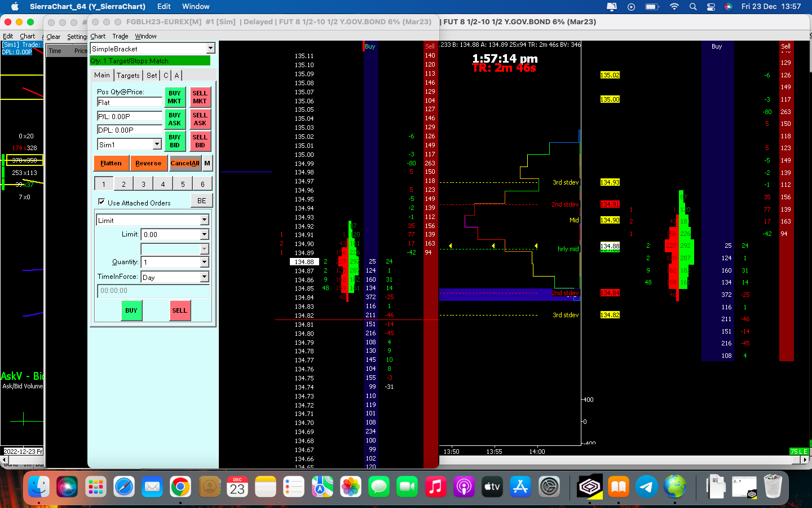Click the BE break-even button
This screenshot has height=508, width=812.
tap(201, 200)
